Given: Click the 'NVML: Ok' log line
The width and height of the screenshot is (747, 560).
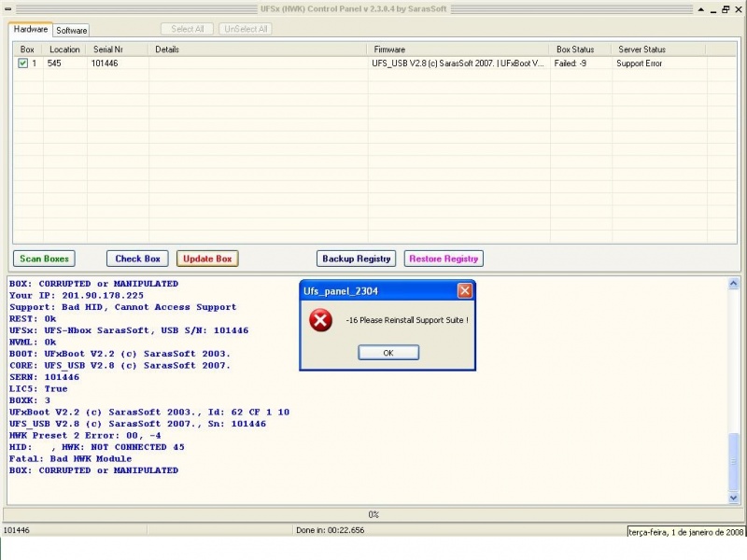Looking at the screenshot, I should click(x=33, y=342).
